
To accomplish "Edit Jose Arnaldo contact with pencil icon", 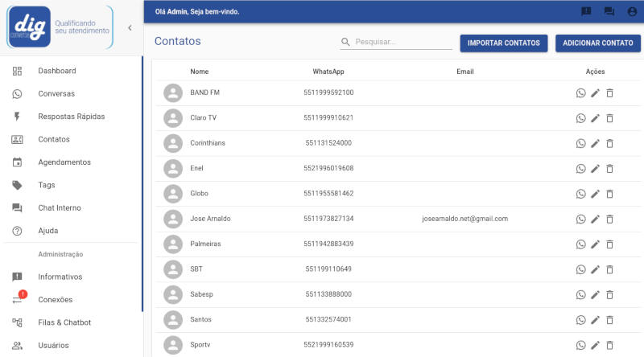I will click(595, 220).
